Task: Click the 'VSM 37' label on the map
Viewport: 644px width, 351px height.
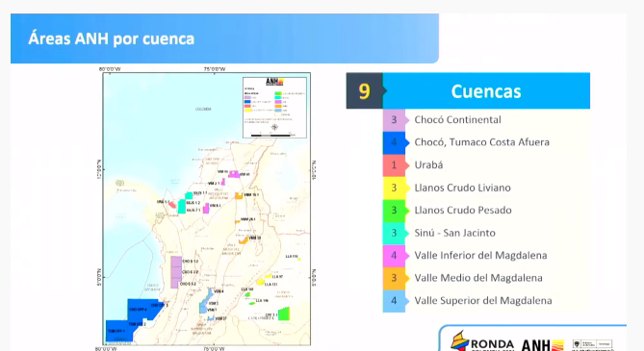Action: click(221, 318)
